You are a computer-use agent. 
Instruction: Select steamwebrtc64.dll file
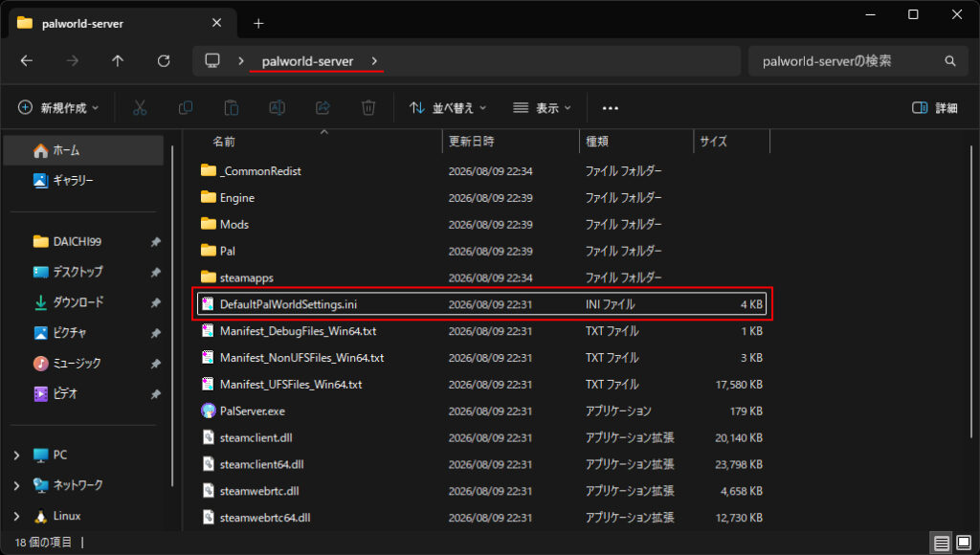pos(482,518)
